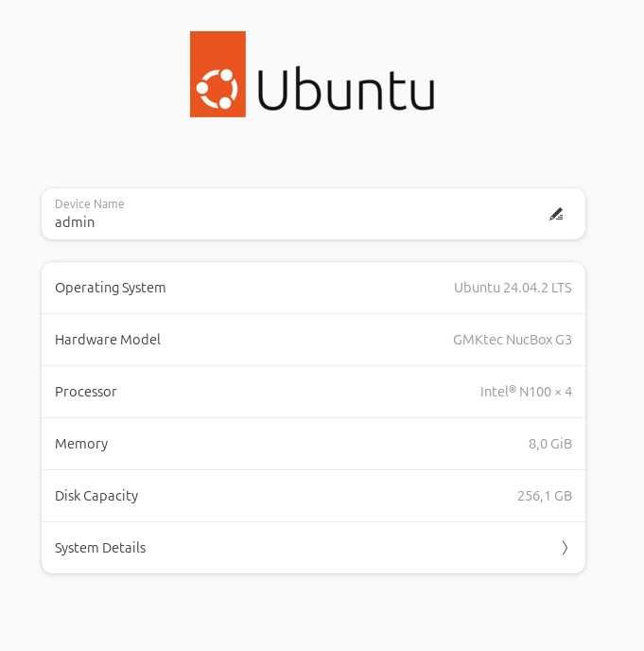Click the Device Name field showing admin

coord(313,214)
